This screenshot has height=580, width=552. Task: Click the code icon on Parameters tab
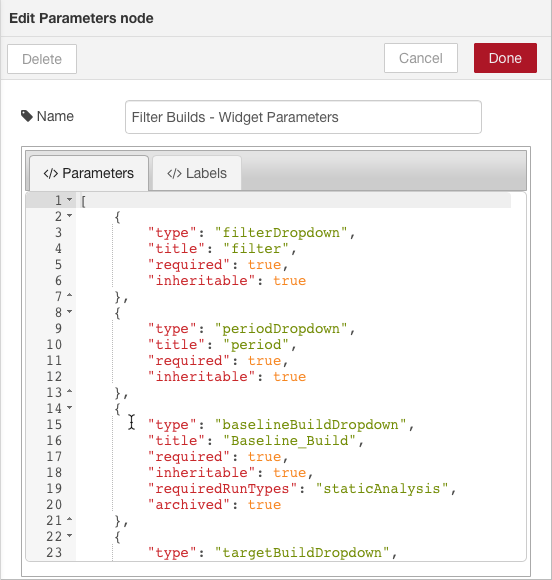click(x=51, y=173)
